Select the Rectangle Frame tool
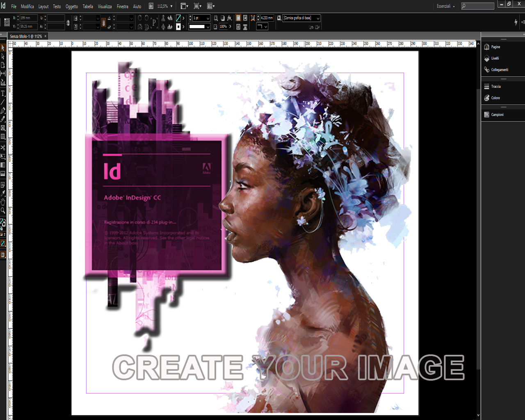Screen dimensions: 525x420 click(x=3, y=128)
